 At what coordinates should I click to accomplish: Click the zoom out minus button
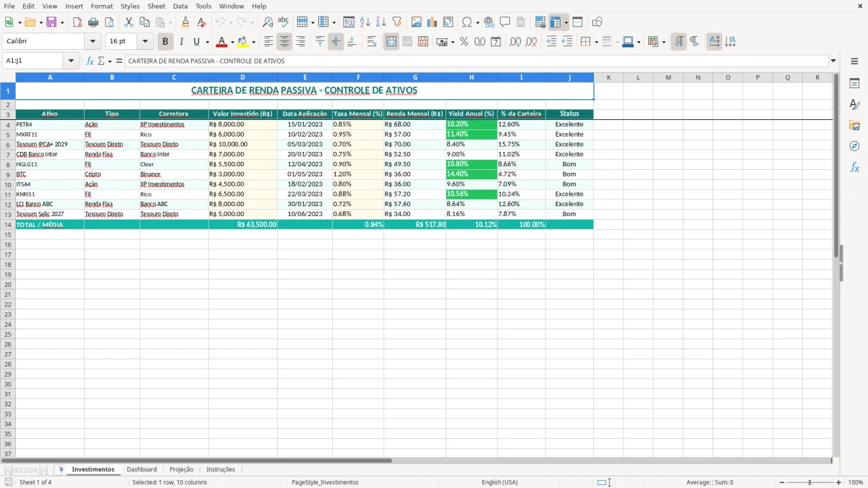pyautogui.click(x=782, y=482)
